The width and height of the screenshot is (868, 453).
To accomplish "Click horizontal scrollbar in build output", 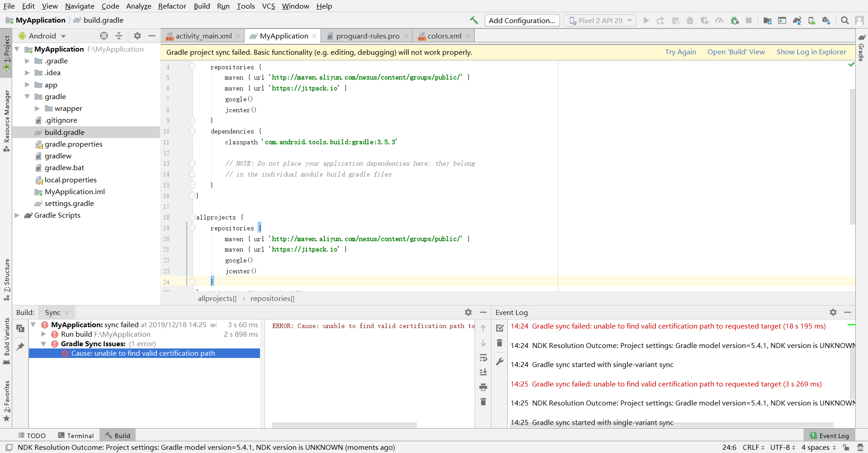I will tap(344, 425).
